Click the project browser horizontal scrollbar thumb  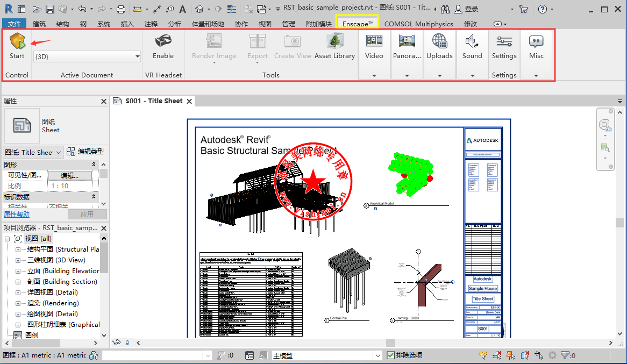[35, 343]
